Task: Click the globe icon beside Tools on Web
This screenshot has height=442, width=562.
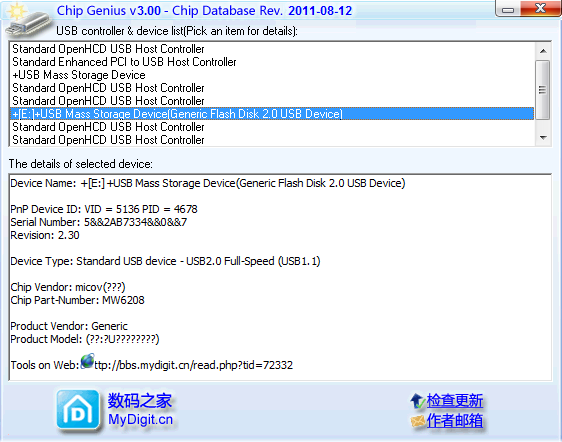Action: (x=87, y=361)
